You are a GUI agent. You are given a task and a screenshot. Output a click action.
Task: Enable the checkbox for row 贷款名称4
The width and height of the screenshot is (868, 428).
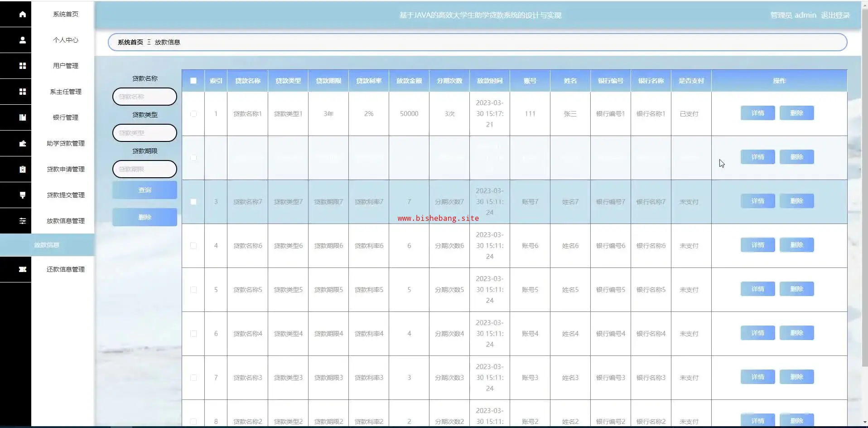click(193, 334)
